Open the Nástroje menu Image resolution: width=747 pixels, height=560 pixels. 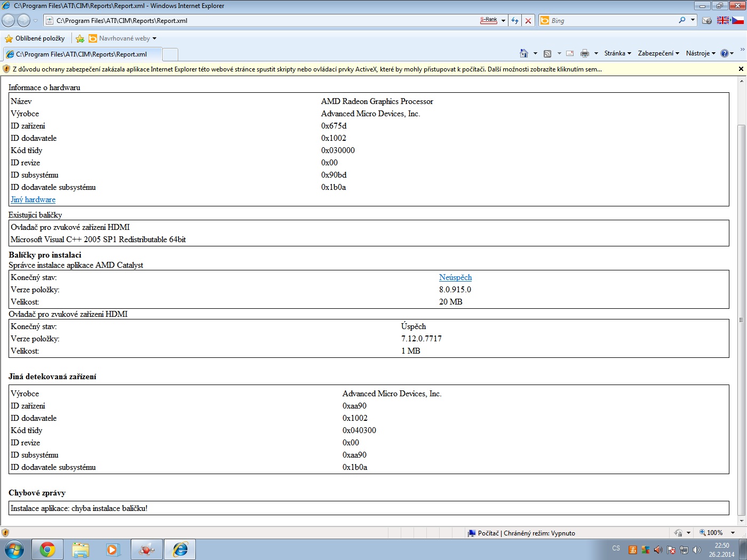[x=701, y=53]
